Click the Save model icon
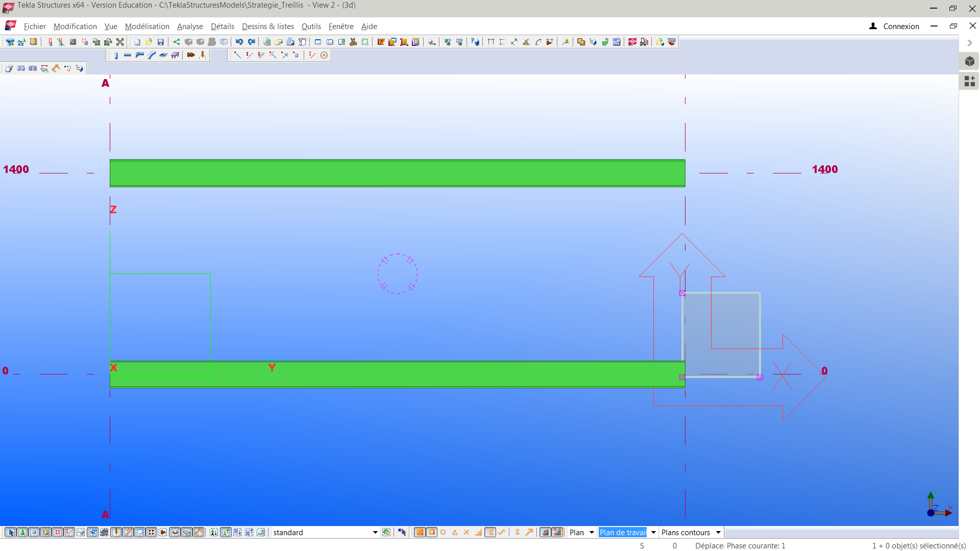This screenshot has height=551, width=980. (161, 42)
